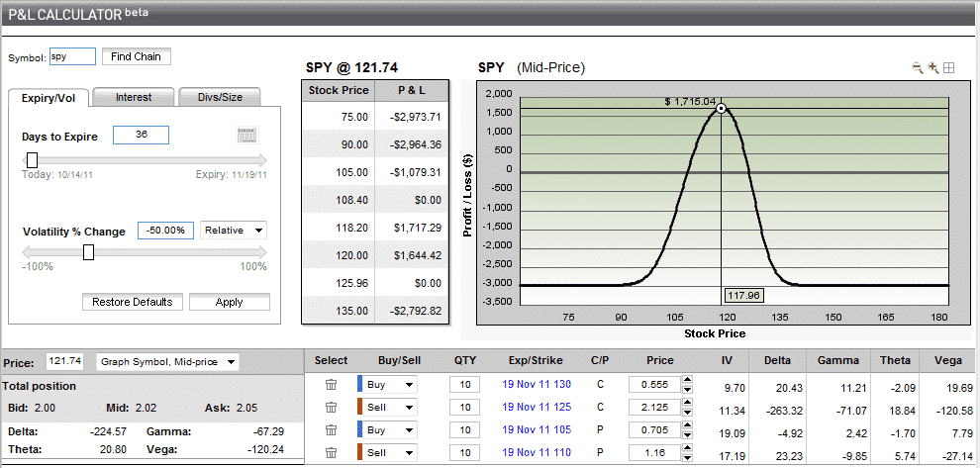Delete the 105 put leg

pyautogui.click(x=332, y=429)
